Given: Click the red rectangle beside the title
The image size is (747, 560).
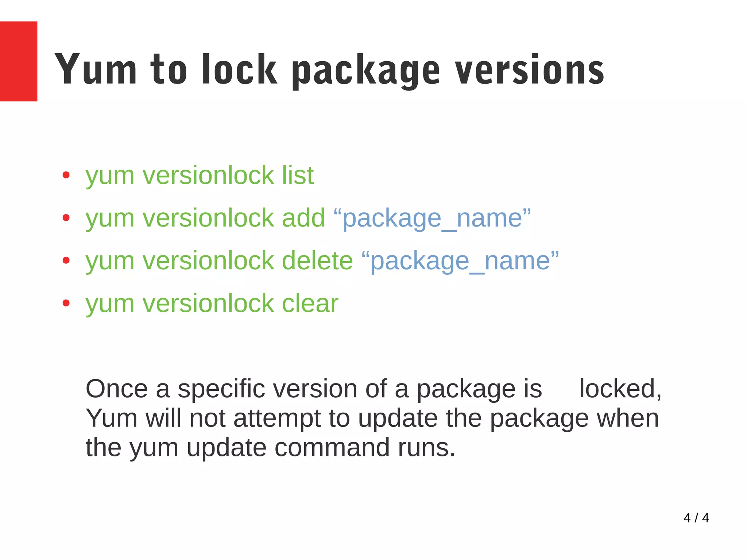Looking at the screenshot, I should pos(19,61).
